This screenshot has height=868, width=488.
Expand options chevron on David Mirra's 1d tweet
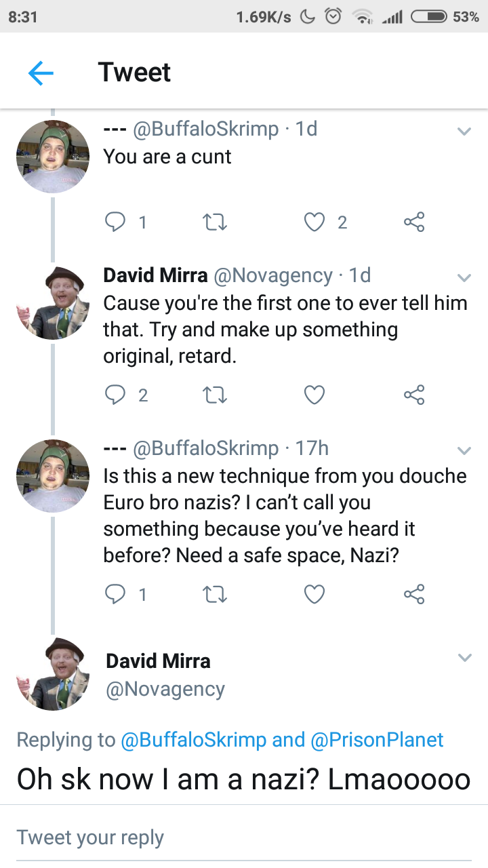[x=464, y=277]
